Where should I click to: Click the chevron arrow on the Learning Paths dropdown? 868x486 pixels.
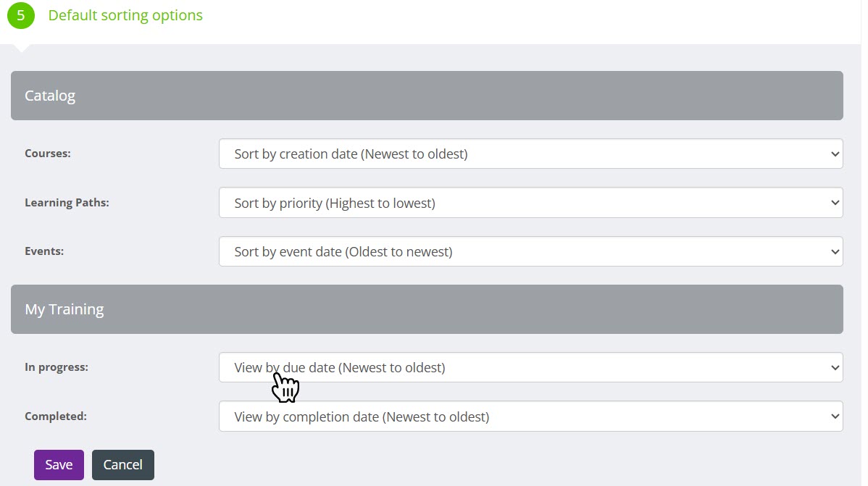pos(835,204)
